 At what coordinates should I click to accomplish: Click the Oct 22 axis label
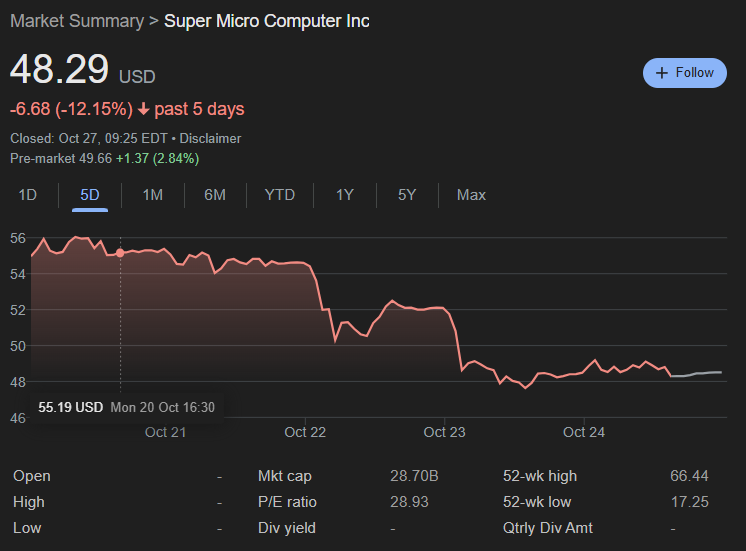point(305,432)
